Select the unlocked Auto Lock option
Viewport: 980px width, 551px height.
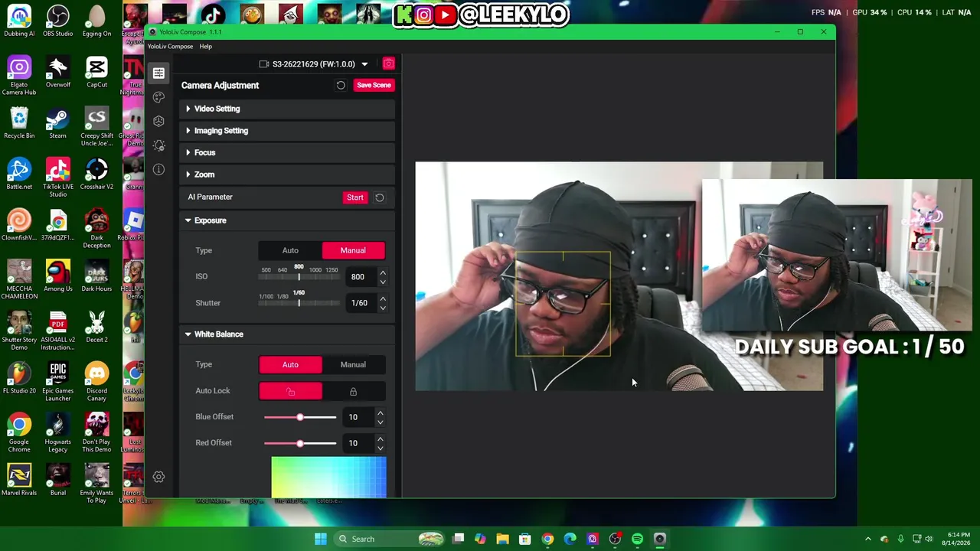point(290,391)
